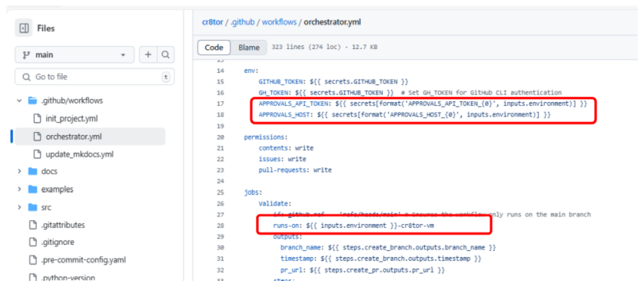
Task: Click the search files magnifier button
Action: [165, 55]
